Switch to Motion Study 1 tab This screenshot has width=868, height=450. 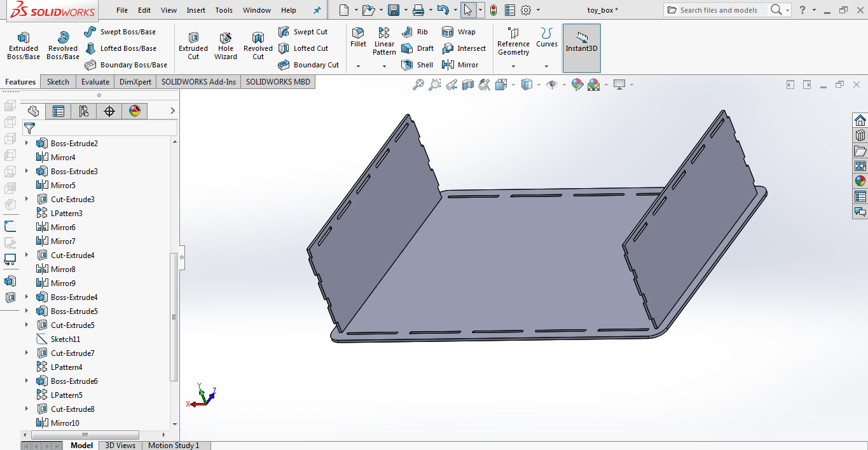pyautogui.click(x=174, y=446)
